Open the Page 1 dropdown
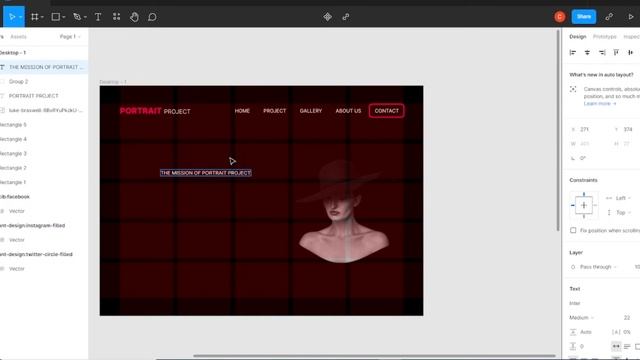This screenshot has width=640, height=360. pos(70,37)
